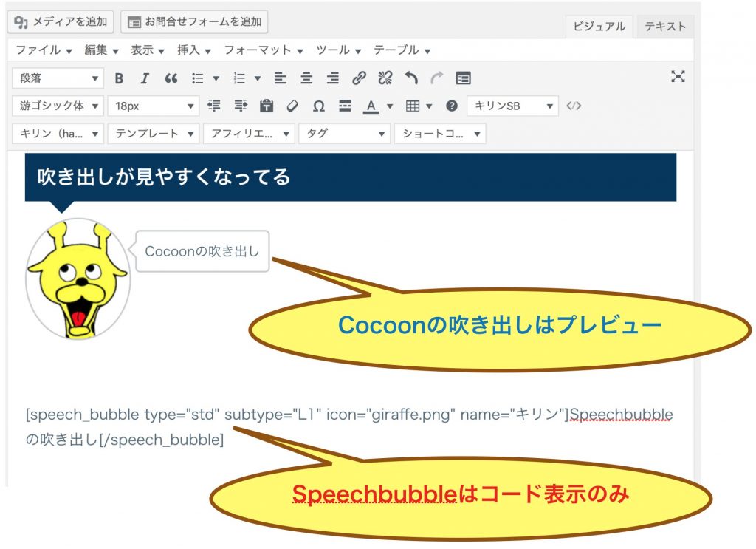Toggle bold formatting in the editor
Image resolution: width=756 pixels, height=549 pixels.
tap(119, 78)
